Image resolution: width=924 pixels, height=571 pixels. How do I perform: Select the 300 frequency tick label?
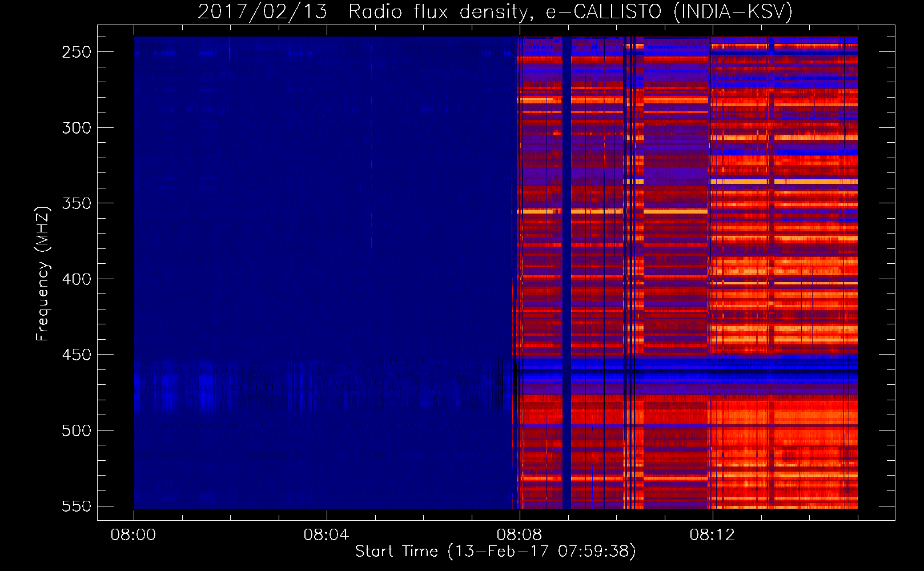pyautogui.click(x=77, y=128)
